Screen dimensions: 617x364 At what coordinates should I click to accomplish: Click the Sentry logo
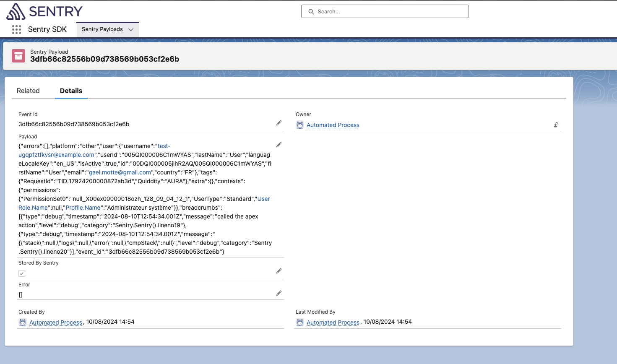click(x=44, y=11)
